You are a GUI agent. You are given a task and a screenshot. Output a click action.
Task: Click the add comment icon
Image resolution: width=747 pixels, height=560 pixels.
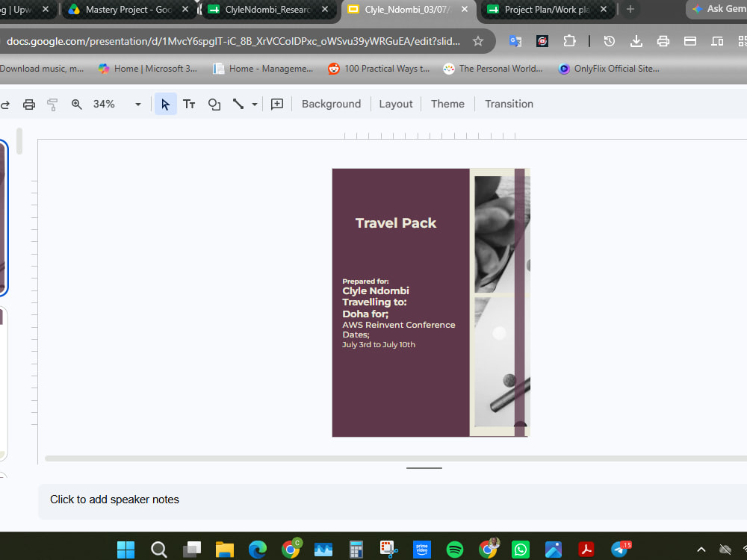(x=277, y=105)
